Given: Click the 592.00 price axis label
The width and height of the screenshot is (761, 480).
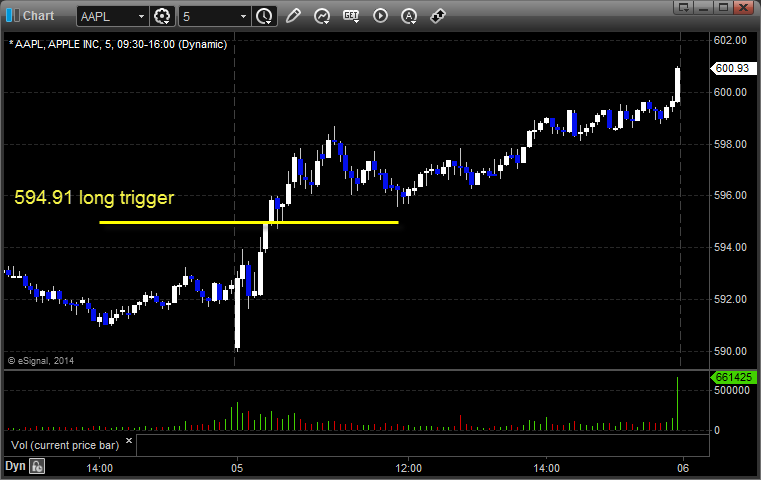Looking at the screenshot, I should [x=730, y=299].
